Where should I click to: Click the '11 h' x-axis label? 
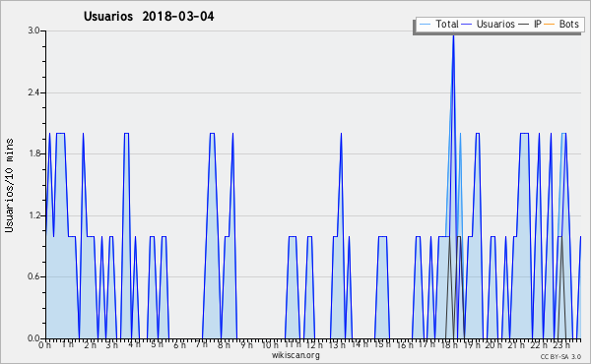[x=293, y=344]
